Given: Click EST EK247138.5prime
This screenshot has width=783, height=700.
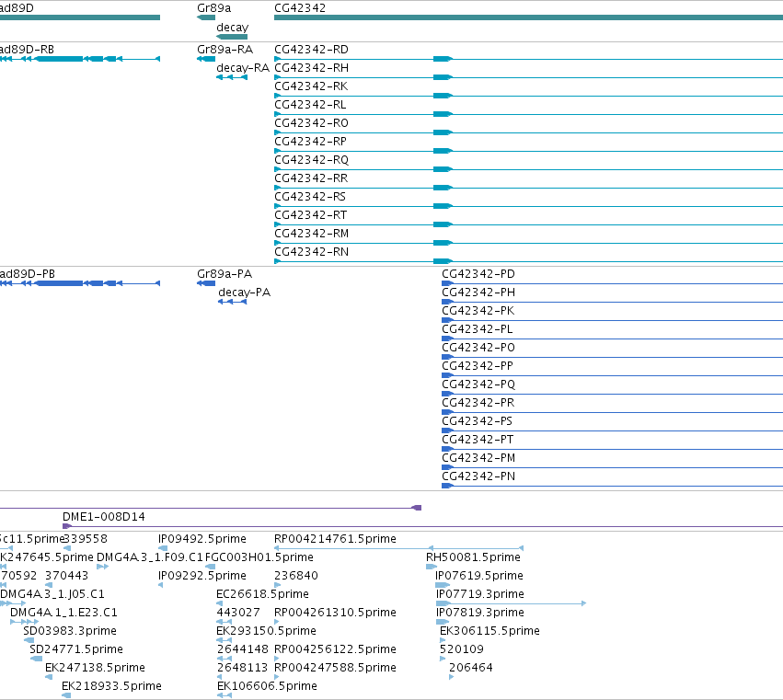Looking at the screenshot, I should pyautogui.click(x=95, y=668).
